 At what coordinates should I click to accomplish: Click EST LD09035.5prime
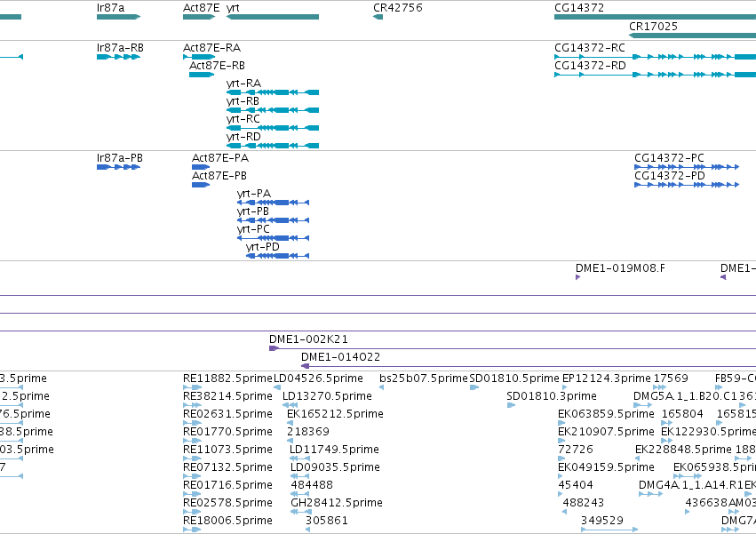pyautogui.click(x=299, y=476)
